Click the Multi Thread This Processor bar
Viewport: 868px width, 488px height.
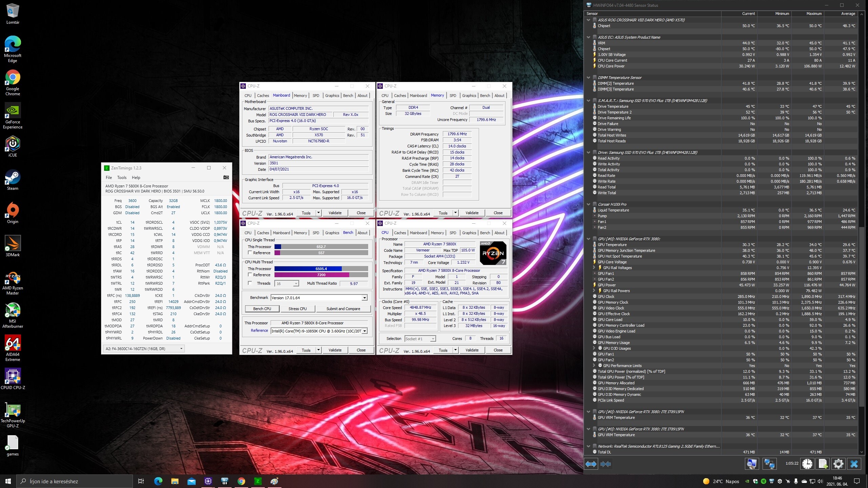tap(321, 269)
